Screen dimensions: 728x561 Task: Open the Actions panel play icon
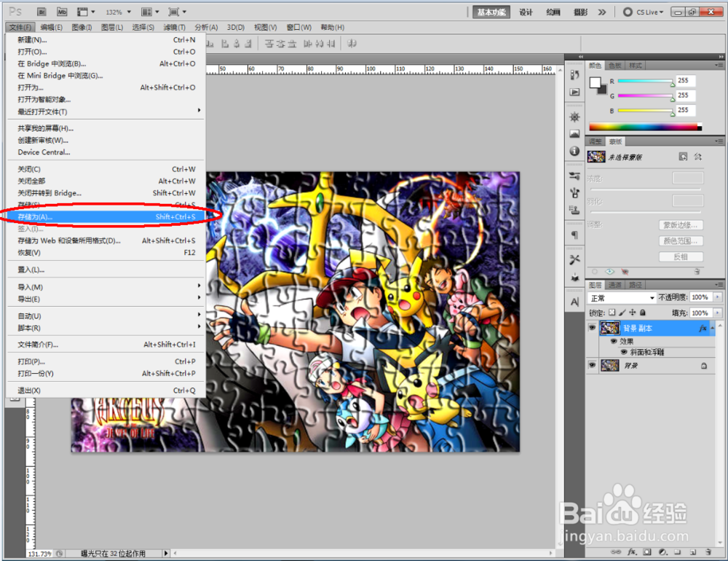574,92
